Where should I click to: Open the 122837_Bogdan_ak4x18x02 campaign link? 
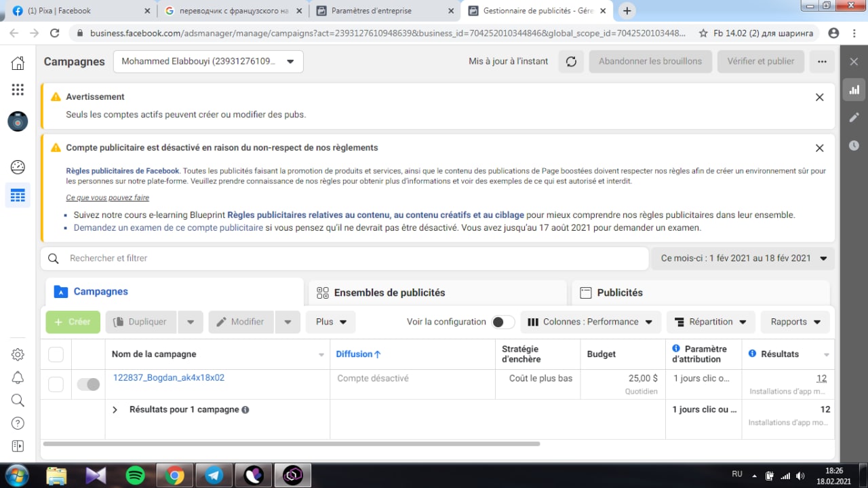tap(169, 378)
